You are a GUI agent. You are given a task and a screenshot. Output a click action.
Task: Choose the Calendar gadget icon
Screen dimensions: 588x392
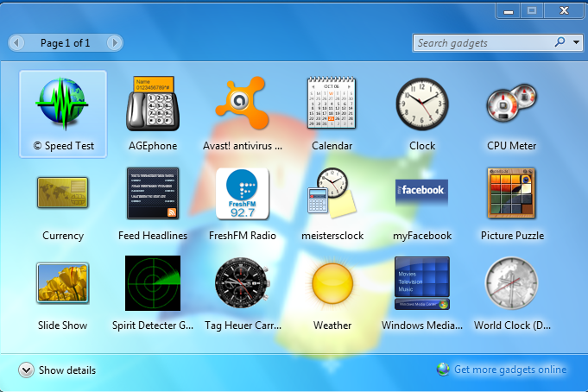click(x=332, y=103)
